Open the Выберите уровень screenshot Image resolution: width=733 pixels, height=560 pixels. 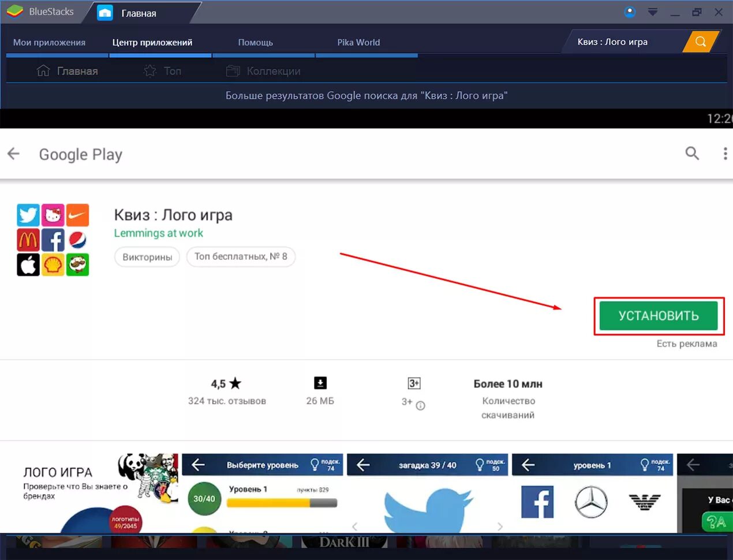point(263,493)
